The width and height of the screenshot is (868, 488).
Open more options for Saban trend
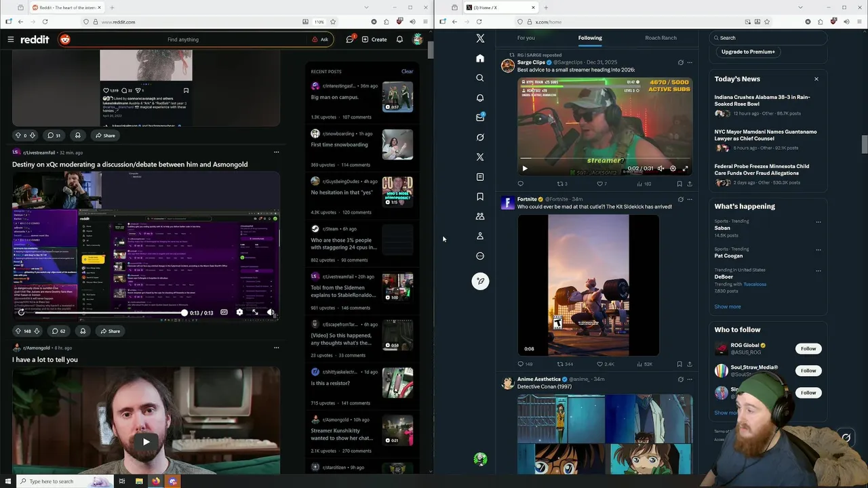coord(818,222)
